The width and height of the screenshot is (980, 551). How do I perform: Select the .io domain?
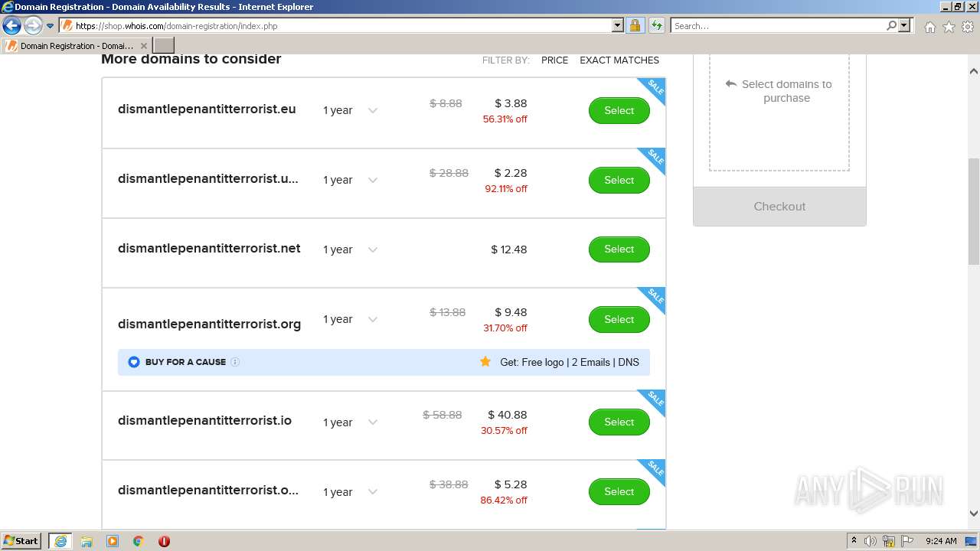click(x=619, y=422)
